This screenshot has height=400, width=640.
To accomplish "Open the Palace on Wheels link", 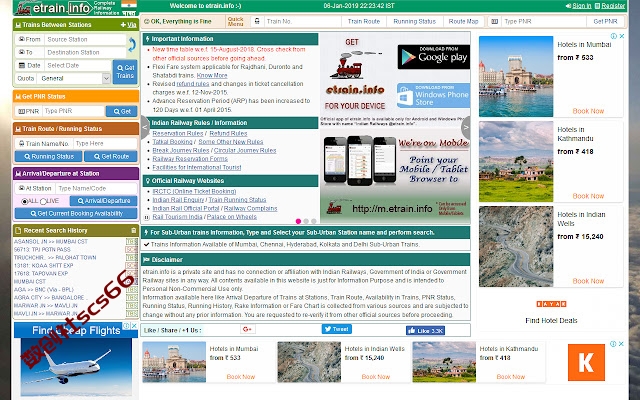I will point(232,217).
